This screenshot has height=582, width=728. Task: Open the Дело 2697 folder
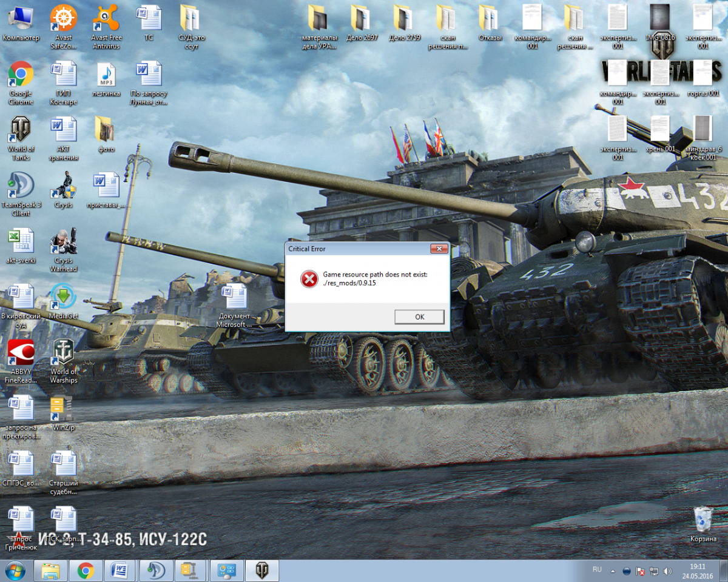(362, 24)
